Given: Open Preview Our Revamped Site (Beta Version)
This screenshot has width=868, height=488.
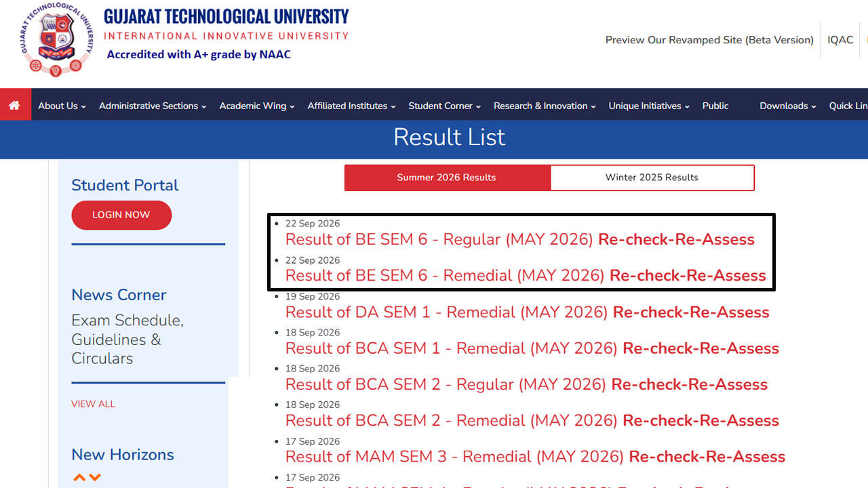Looking at the screenshot, I should point(709,40).
